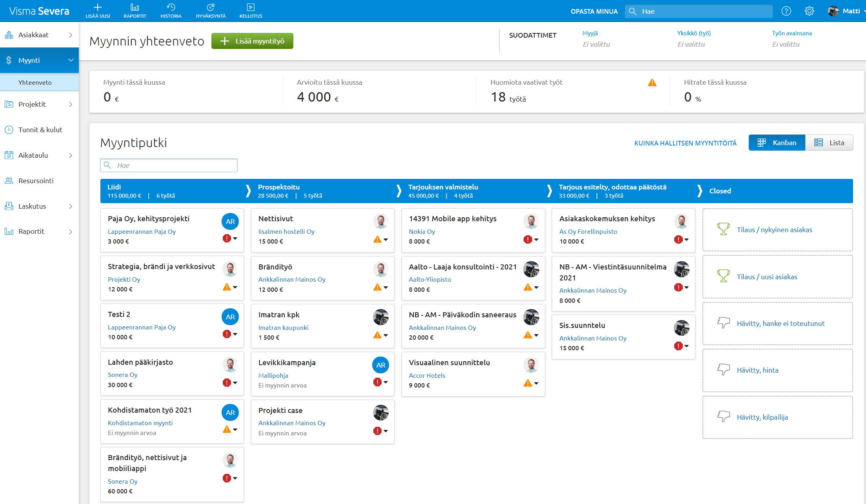Click AR avatar on Levikkikampanja card
This screenshot has width=866, height=504.
[x=380, y=365]
